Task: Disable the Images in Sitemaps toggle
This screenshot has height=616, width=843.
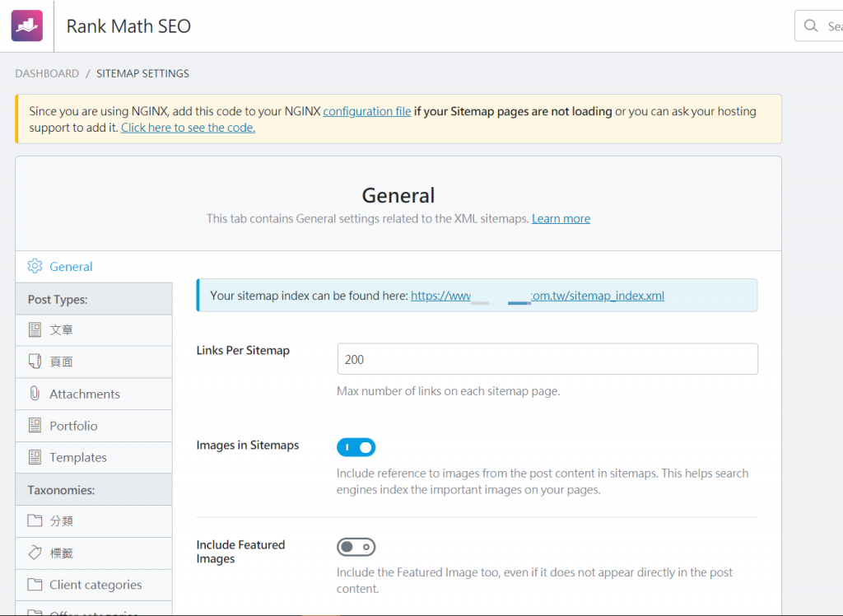Action: [x=356, y=447]
